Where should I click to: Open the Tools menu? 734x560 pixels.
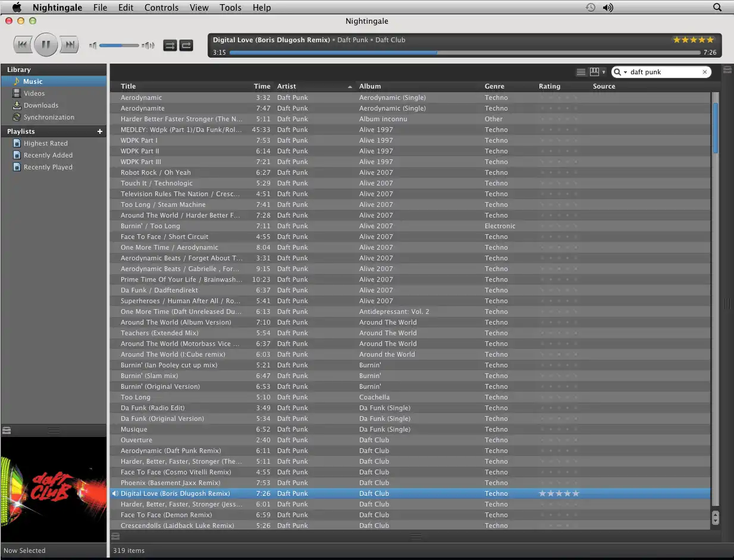point(230,8)
